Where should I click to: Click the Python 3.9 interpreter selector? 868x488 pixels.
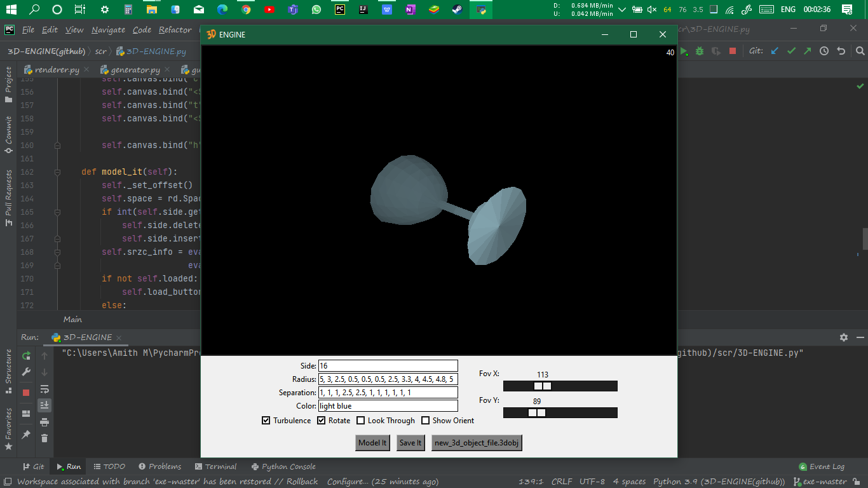(719, 482)
